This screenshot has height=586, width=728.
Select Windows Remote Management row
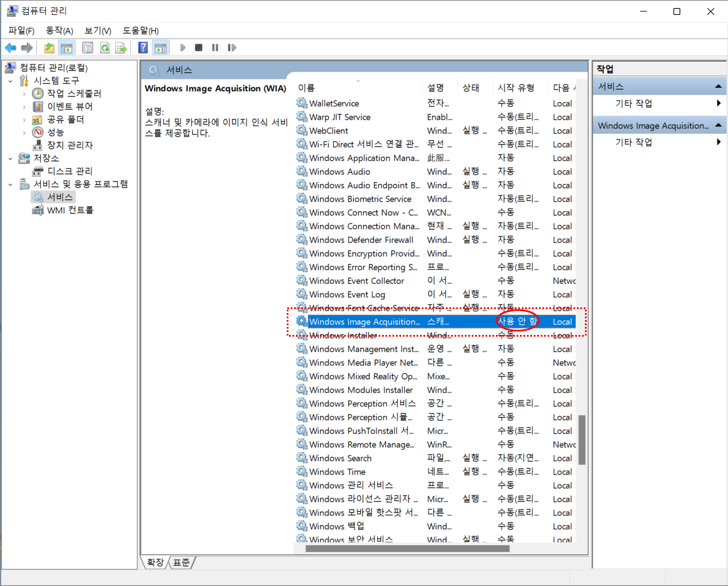click(x=436, y=445)
